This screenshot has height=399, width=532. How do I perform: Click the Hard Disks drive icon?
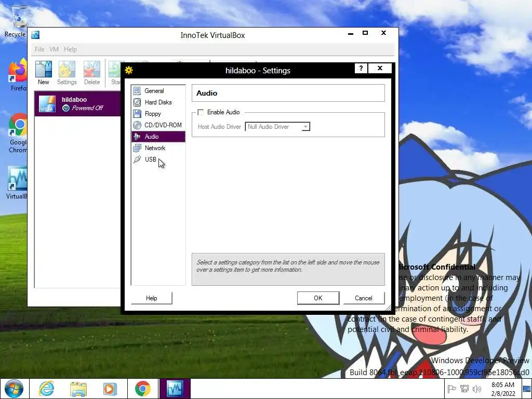[137, 102]
